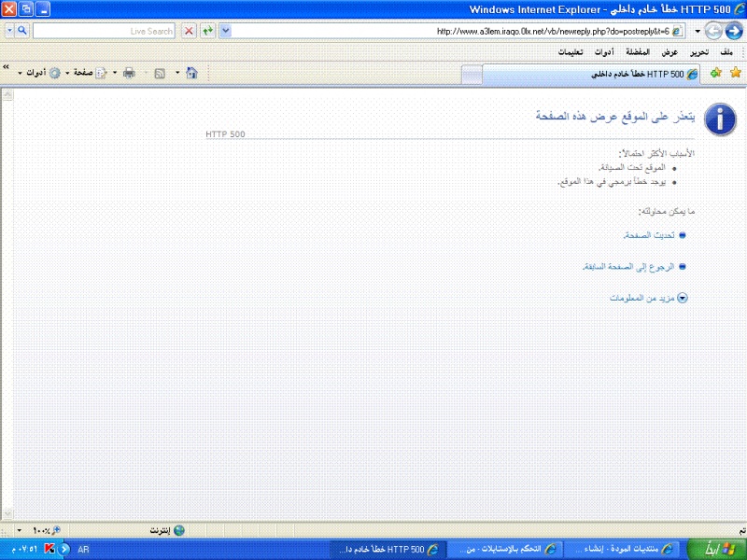The image size is (747, 560).
Task: Click the Home page icon
Action: coord(191,73)
